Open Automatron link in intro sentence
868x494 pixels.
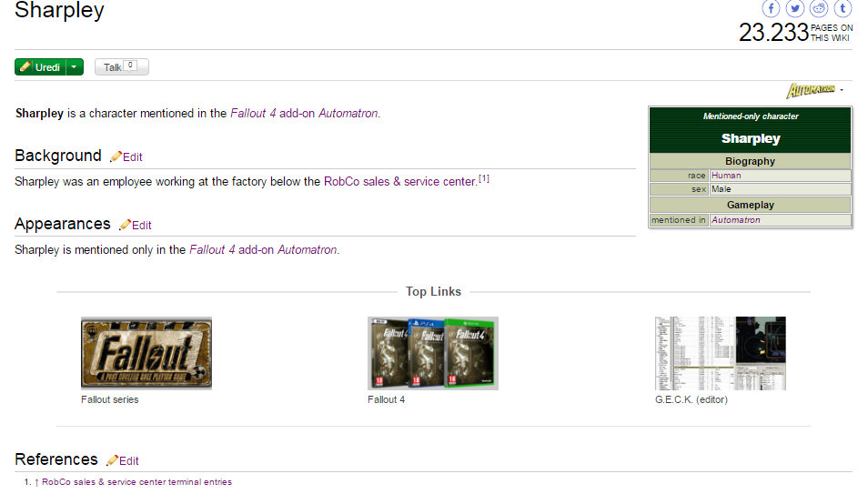click(348, 114)
